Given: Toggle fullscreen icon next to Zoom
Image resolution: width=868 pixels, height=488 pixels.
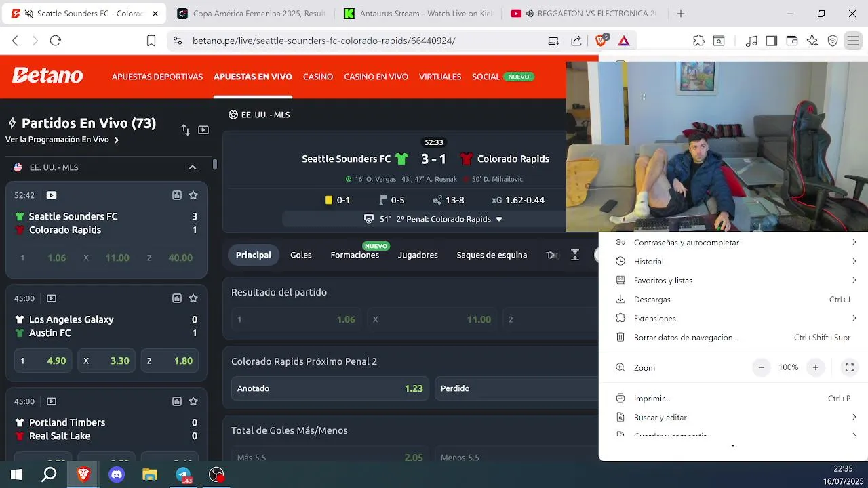Looking at the screenshot, I should click(849, 367).
